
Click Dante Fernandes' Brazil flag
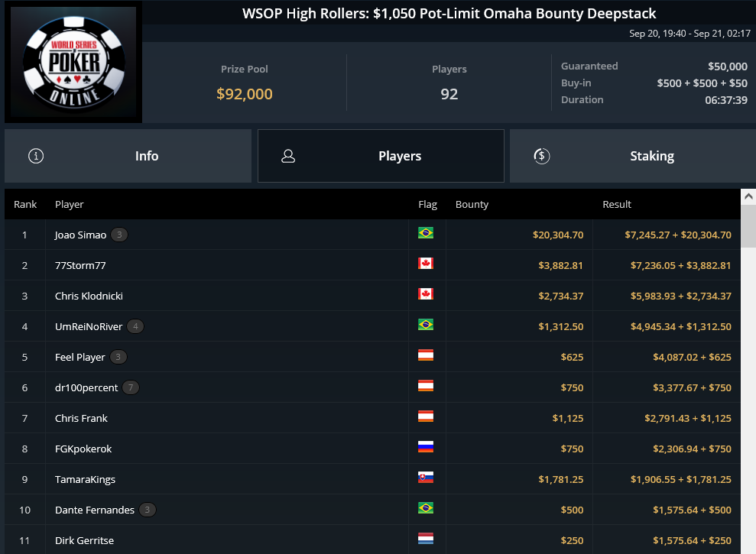(426, 507)
